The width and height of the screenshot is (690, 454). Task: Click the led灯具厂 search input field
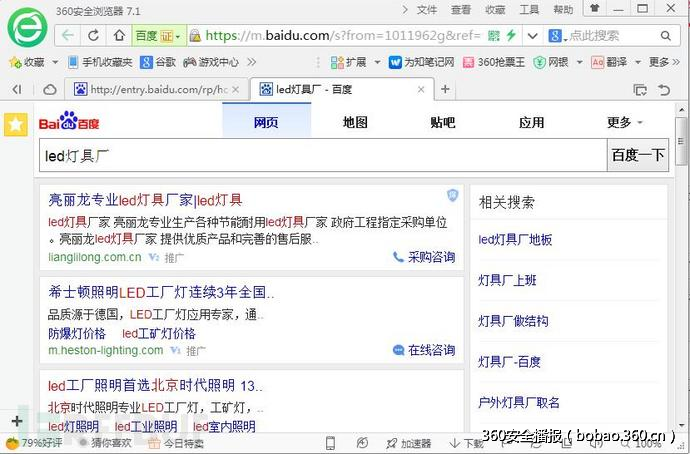tap(320, 155)
